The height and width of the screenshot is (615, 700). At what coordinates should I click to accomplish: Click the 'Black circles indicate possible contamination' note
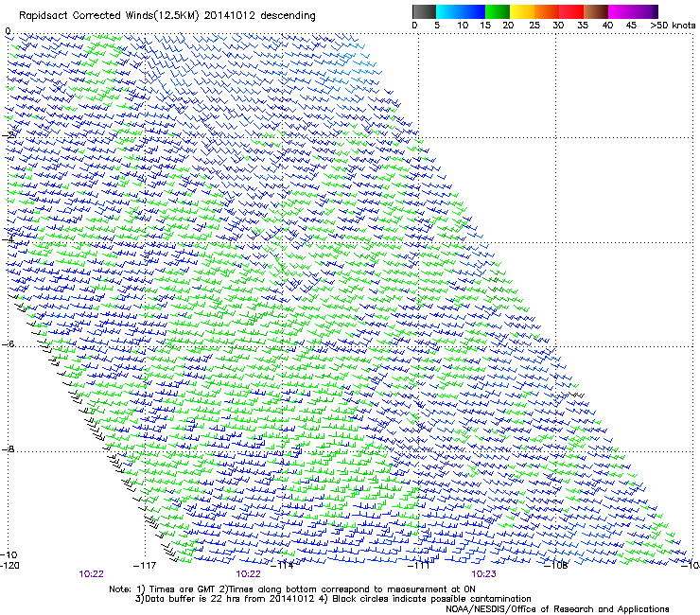431,599
